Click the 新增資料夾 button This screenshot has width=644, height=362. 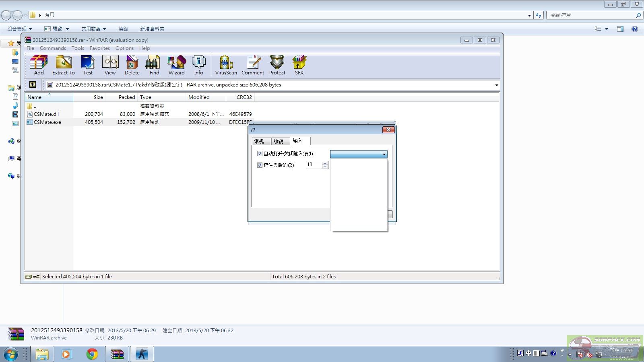152,29
